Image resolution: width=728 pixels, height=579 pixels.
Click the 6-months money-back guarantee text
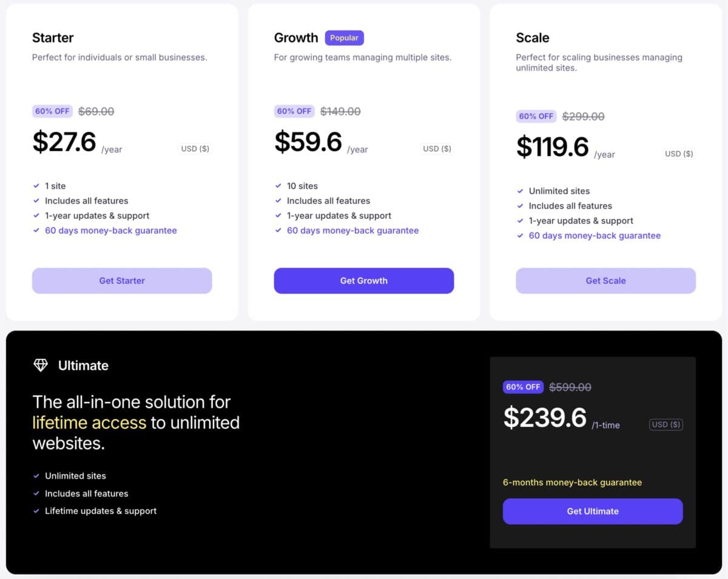pyautogui.click(x=572, y=482)
